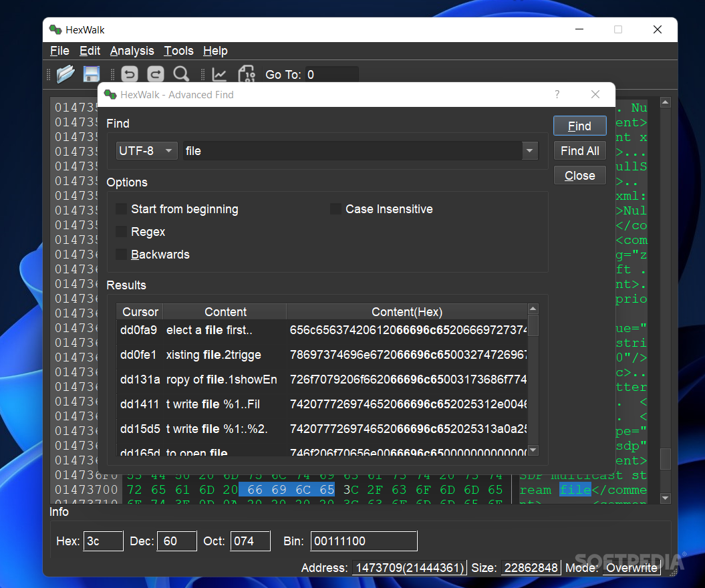Click highlighted 'file' in ASCII pane

click(575, 490)
